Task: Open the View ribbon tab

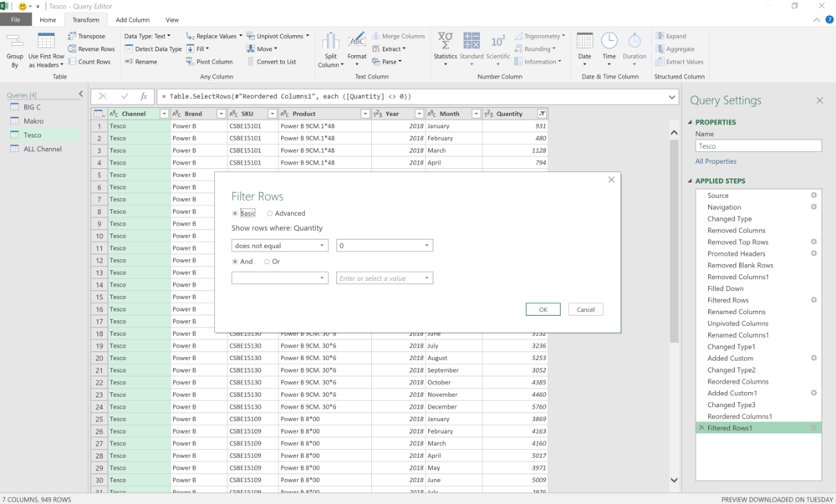Action: (x=172, y=20)
